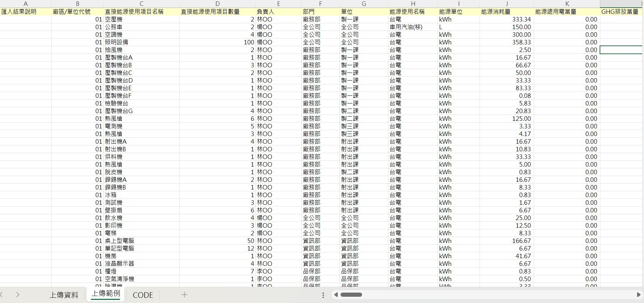The width and height of the screenshot is (644, 303).
Task: Click the 能源使用名稱 header cell
Action: (413, 11)
